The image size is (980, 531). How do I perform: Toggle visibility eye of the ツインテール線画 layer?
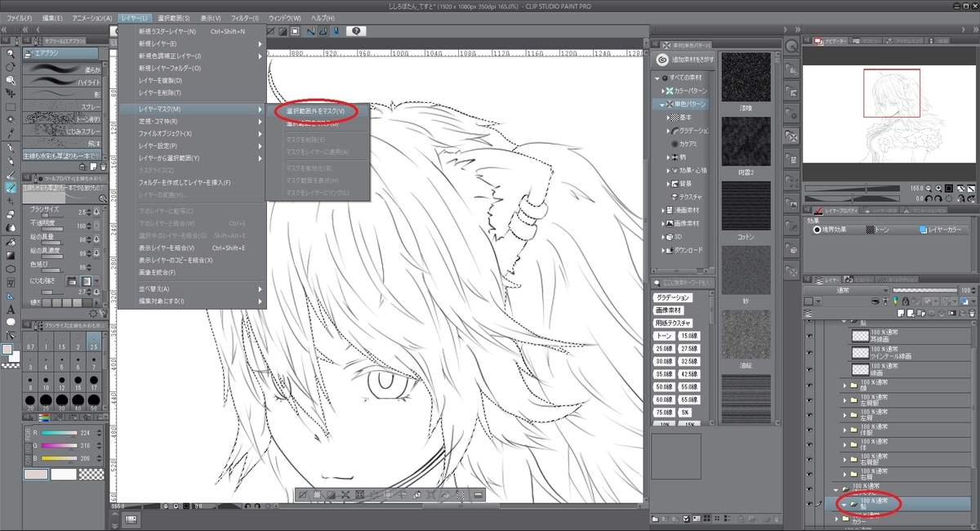(811, 353)
